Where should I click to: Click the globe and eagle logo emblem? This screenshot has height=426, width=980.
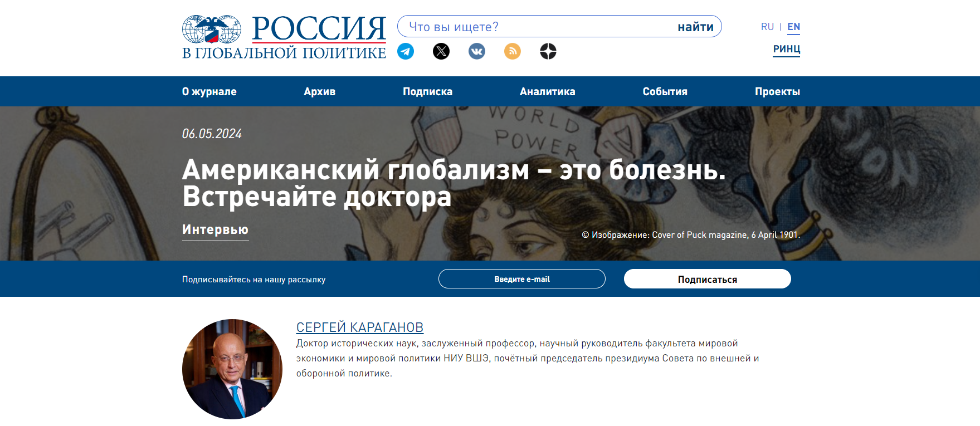212,29
